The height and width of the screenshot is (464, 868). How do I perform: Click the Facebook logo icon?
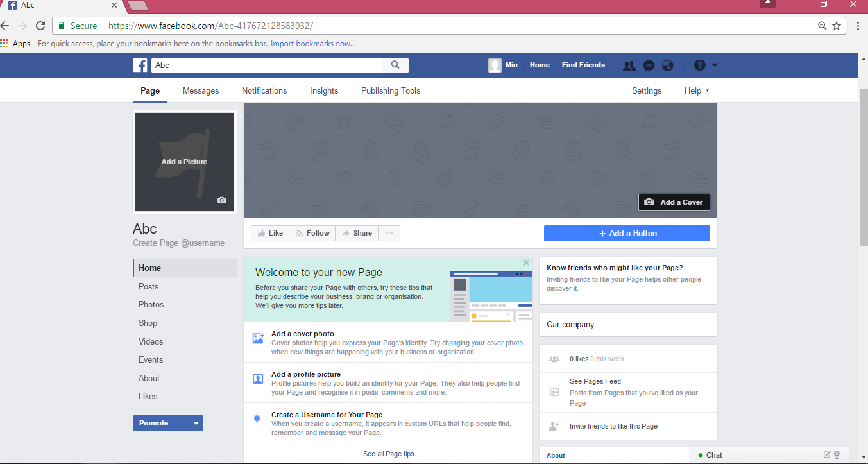pyautogui.click(x=140, y=65)
